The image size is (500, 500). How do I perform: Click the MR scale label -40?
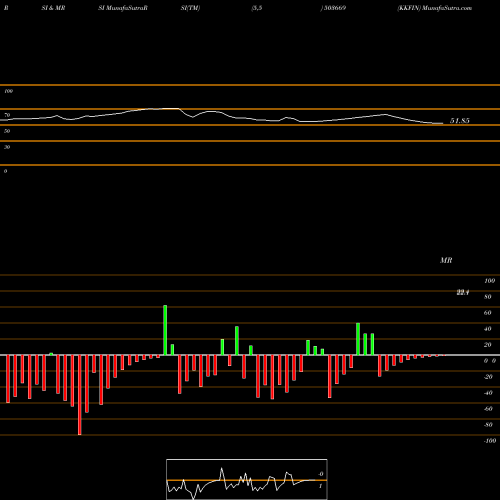pos(488,393)
